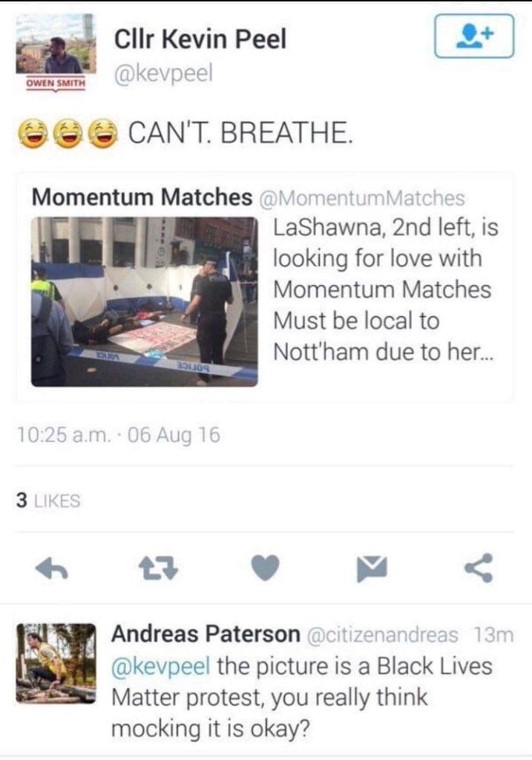Viewport: 532px width, 760px height.
Task: Open Cllr Kevin Peel's profile picture
Action: (56, 52)
